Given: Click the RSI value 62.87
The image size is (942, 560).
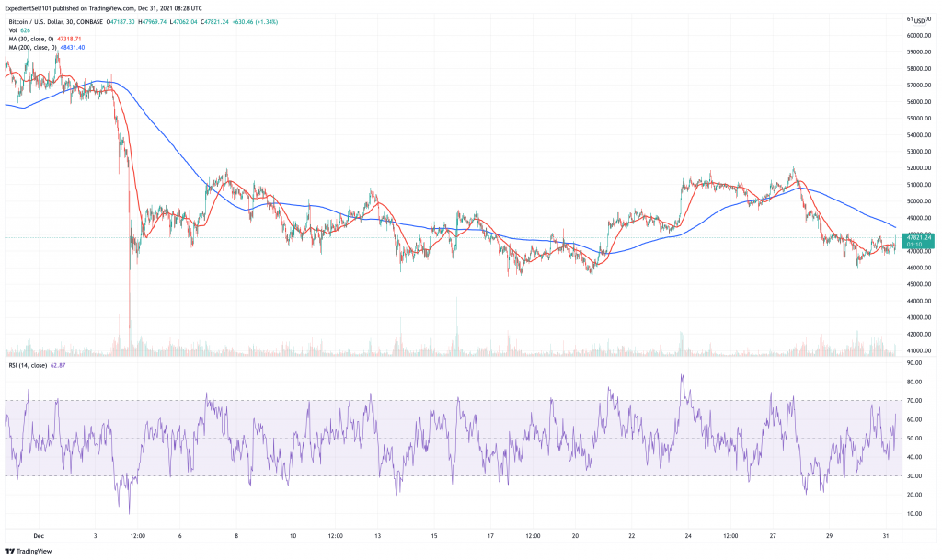Looking at the screenshot, I should pyautogui.click(x=58, y=366).
